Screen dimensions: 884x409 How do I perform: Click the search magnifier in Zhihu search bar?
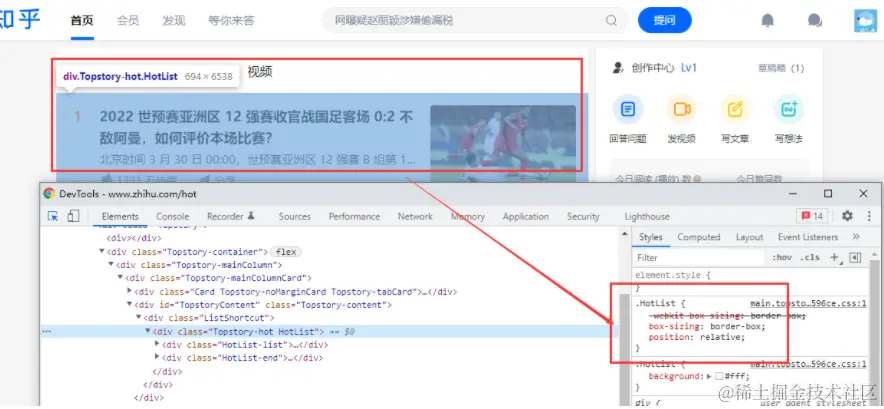pos(612,20)
